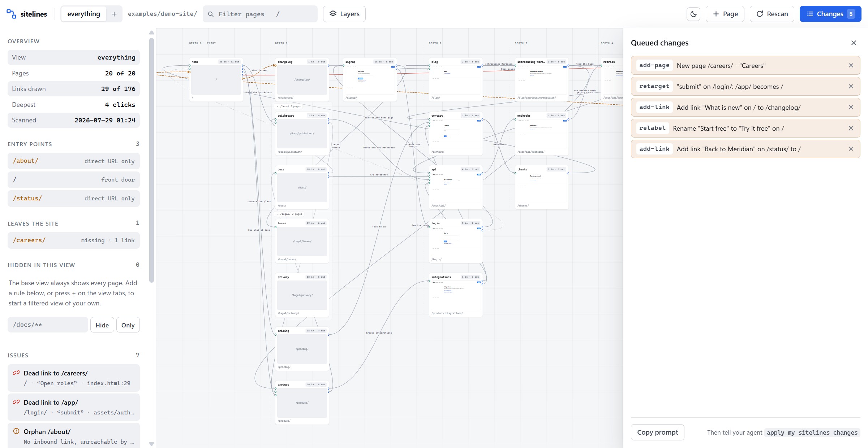Click the Scanned 2026-07-29 timestamp row
The height and width of the screenshot is (448, 868).
(x=73, y=120)
